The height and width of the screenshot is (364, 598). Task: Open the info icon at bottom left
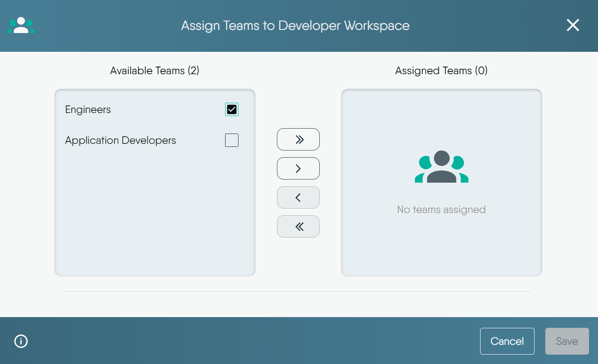click(x=20, y=341)
